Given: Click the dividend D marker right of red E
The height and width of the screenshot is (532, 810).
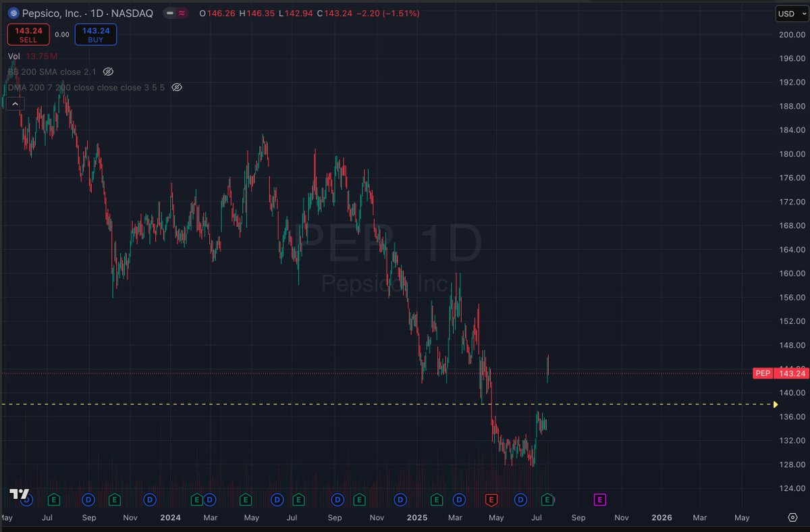Looking at the screenshot, I should (x=520, y=500).
